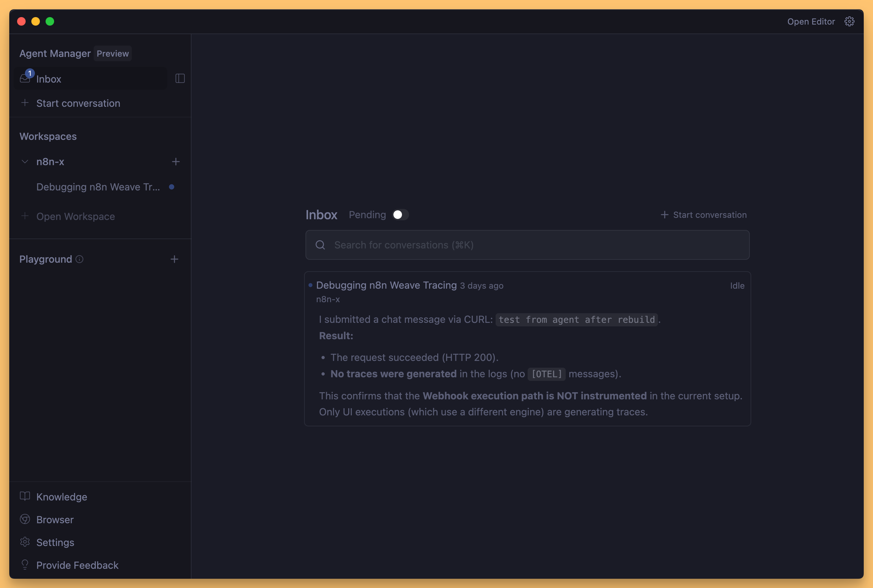The width and height of the screenshot is (873, 588).
Task: Open Knowledge from the sidebar
Action: [x=62, y=497]
